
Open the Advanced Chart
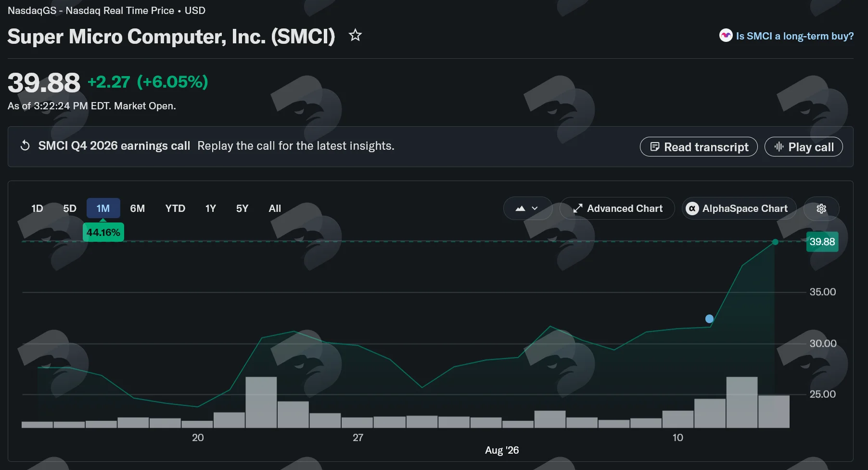[617, 209]
